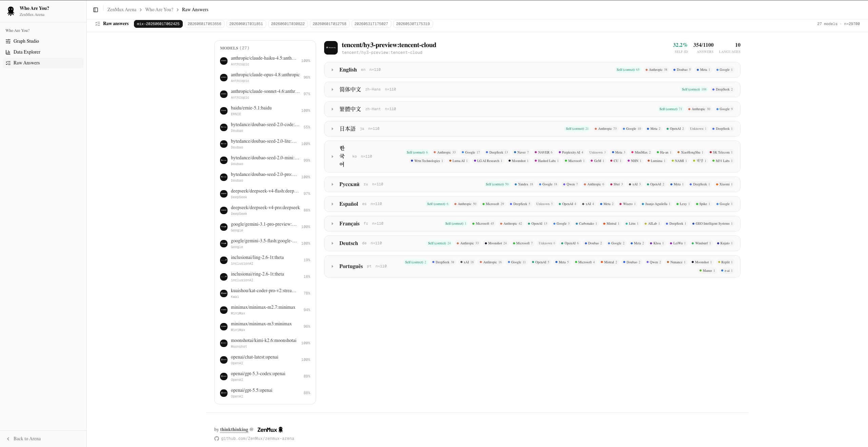
Task: Expand the English answers row
Action: [532, 70]
